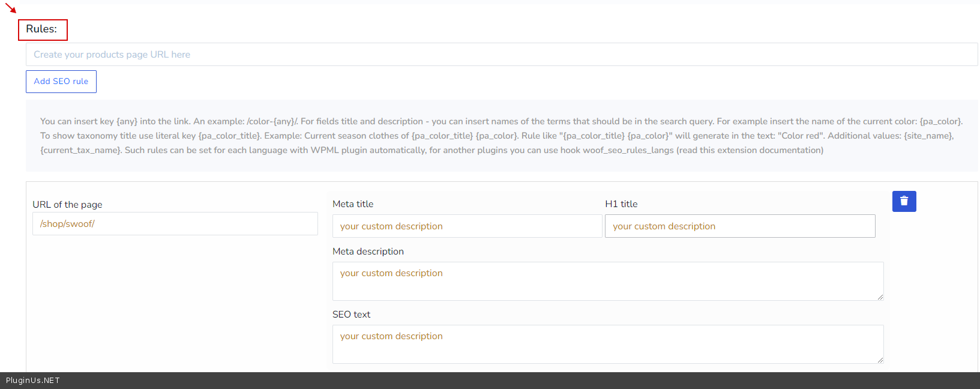Click the Add SEO rule button
Viewport: 980px width, 389px height.
point(61,82)
